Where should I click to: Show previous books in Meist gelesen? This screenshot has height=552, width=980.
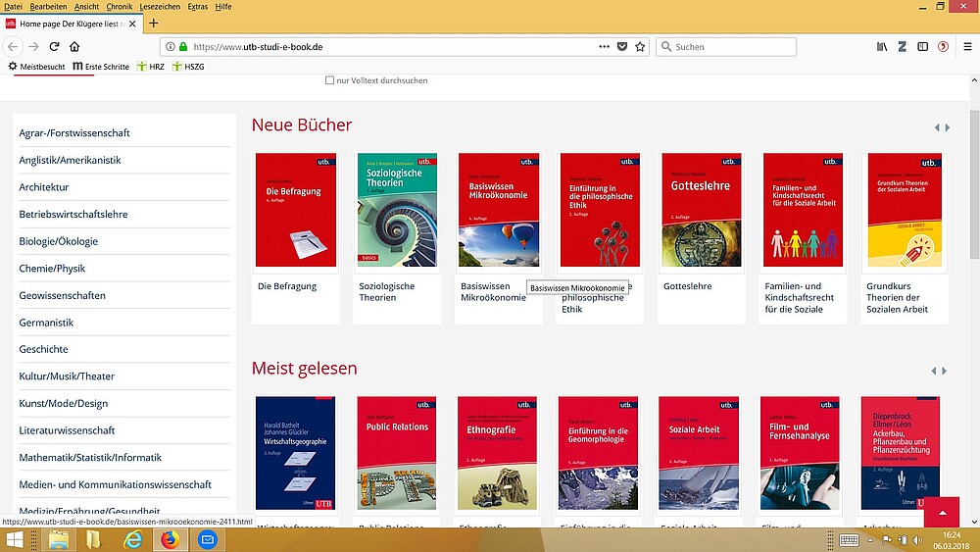[x=936, y=371]
